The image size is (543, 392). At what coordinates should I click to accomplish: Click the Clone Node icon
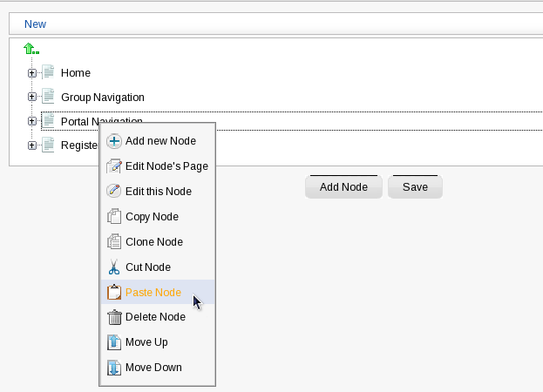coord(114,241)
